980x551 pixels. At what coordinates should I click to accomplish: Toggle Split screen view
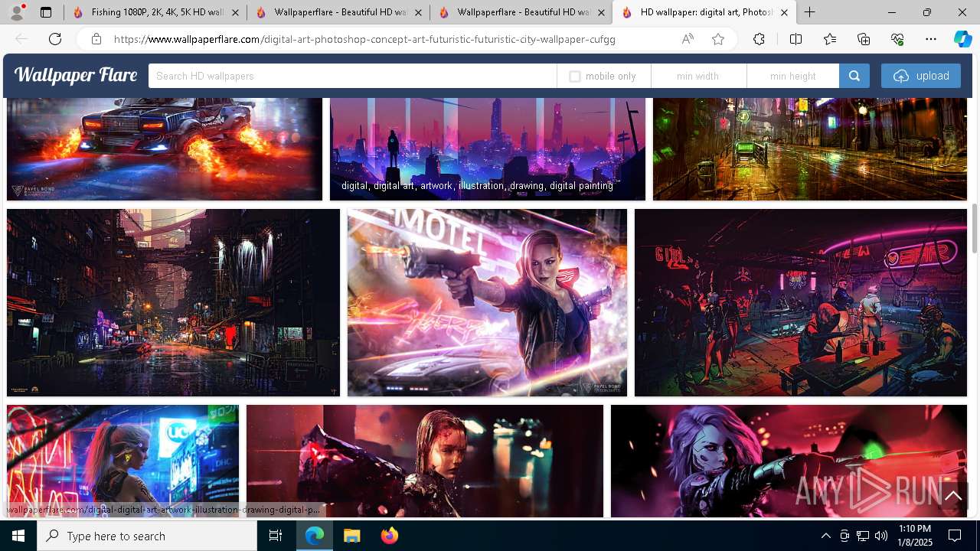795,39
